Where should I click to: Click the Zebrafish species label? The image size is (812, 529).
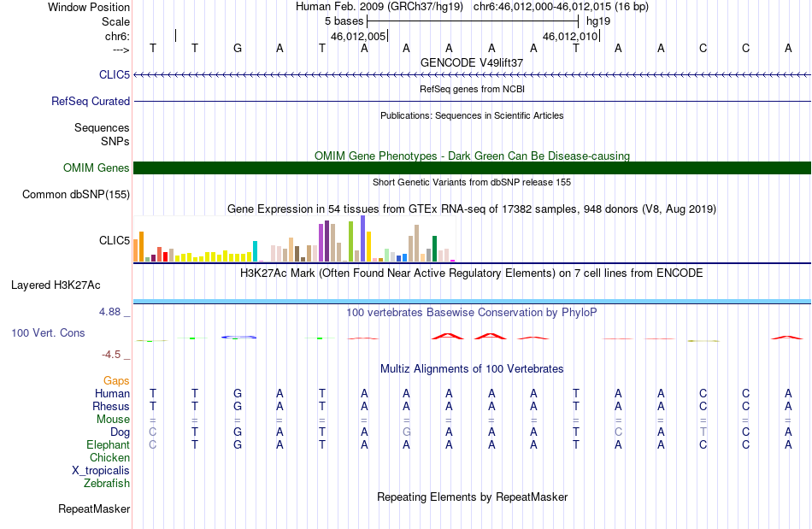tap(107, 484)
